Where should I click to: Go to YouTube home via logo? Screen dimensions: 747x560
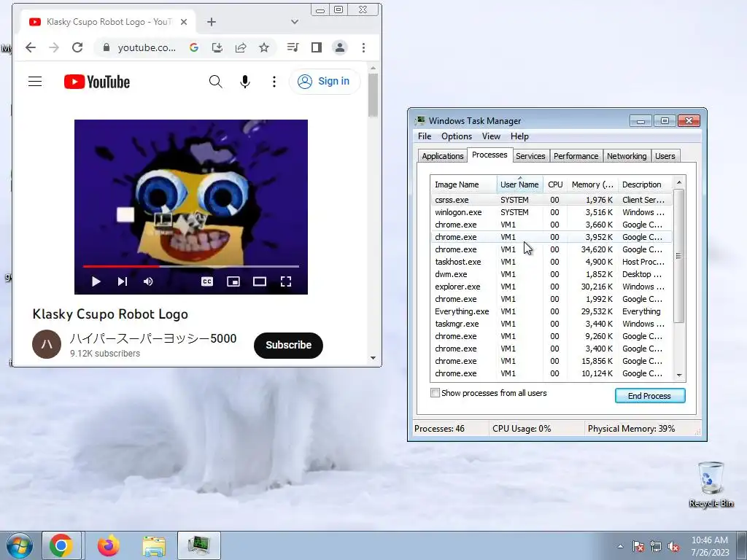[x=97, y=82]
